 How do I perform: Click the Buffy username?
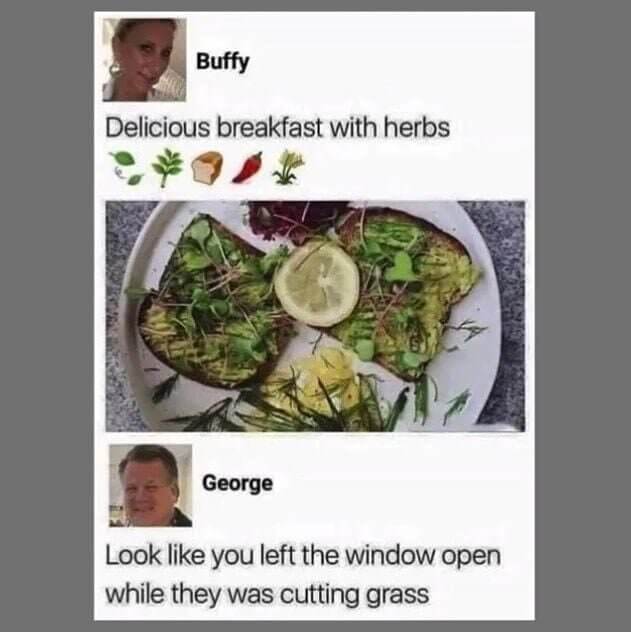tap(223, 62)
